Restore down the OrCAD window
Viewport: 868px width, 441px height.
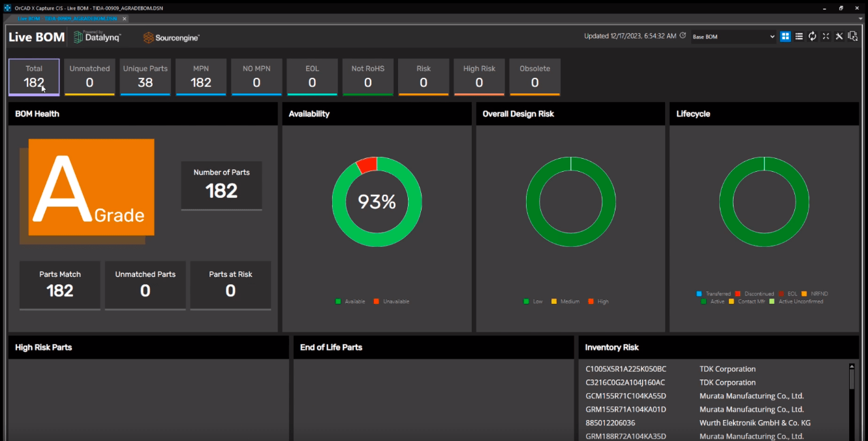(x=841, y=8)
